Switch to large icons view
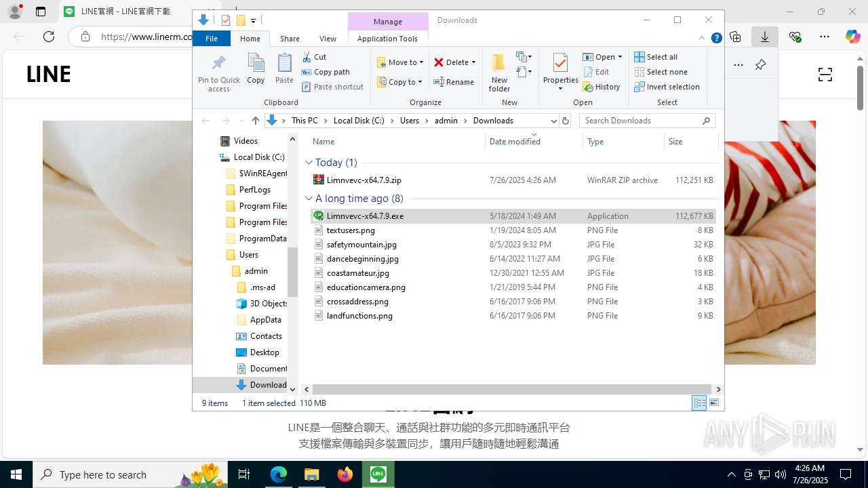 click(x=714, y=403)
